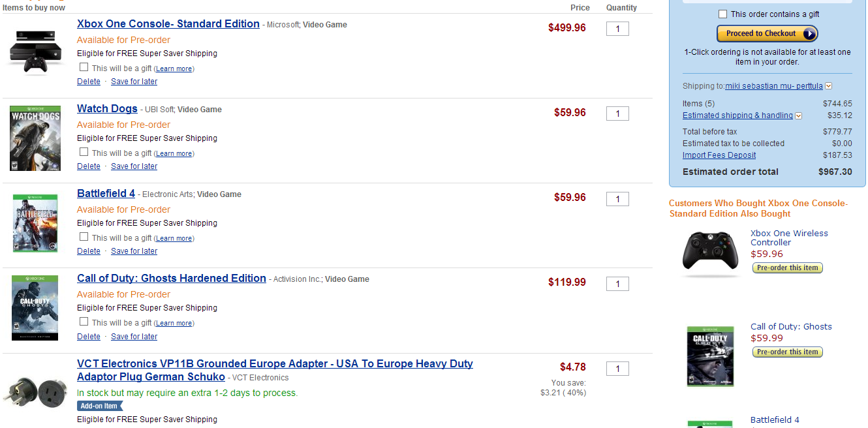Mark Xbox One Console as a gift
Screen dimensions: 868x428
(84, 67)
